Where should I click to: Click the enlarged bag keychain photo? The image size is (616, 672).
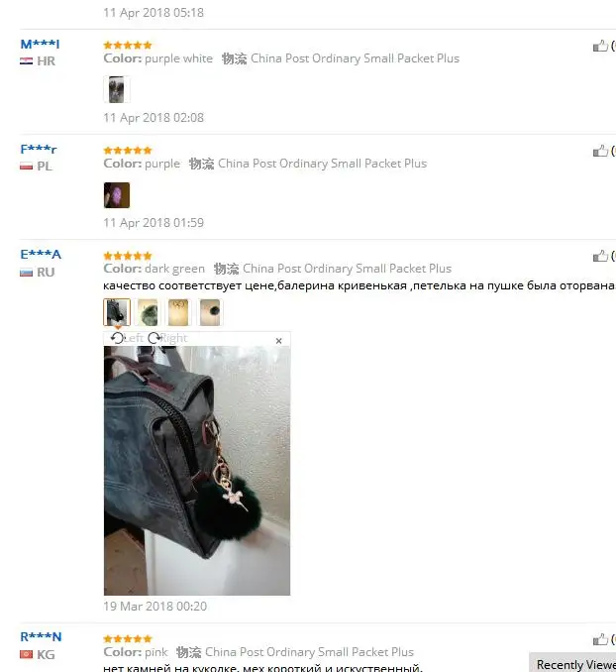pos(197,471)
